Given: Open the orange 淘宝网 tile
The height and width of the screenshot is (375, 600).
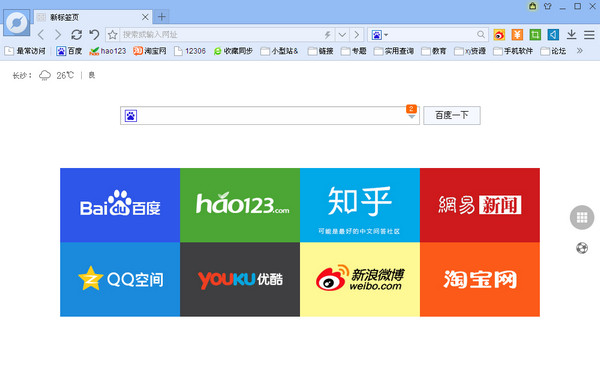Looking at the screenshot, I should [x=480, y=279].
